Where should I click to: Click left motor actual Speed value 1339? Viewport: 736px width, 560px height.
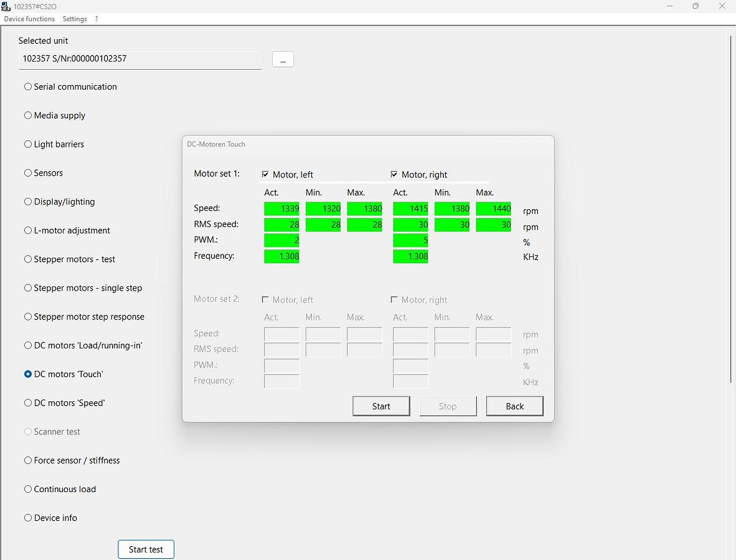pyautogui.click(x=281, y=208)
